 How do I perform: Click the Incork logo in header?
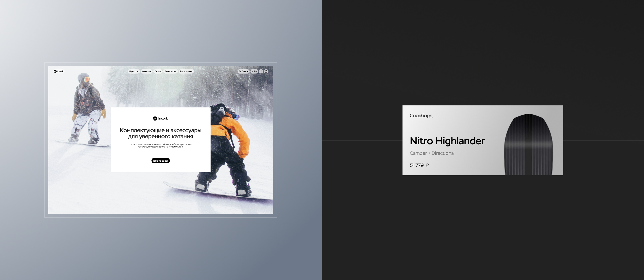(59, 71)
